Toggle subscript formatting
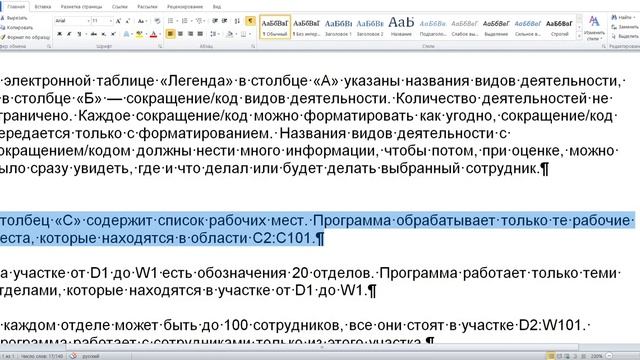The height and width of the screenshot is (360, 640). (x=104, y=34)
